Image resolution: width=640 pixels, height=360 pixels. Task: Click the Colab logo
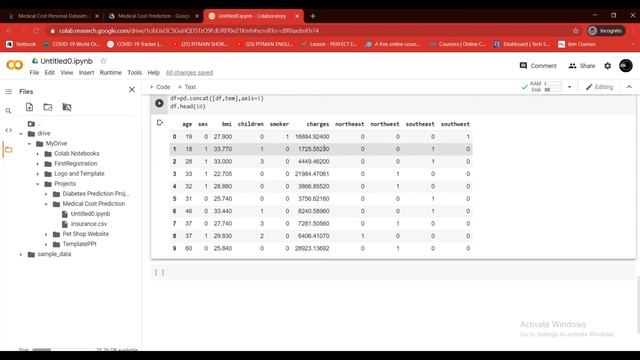click(15, 65)
